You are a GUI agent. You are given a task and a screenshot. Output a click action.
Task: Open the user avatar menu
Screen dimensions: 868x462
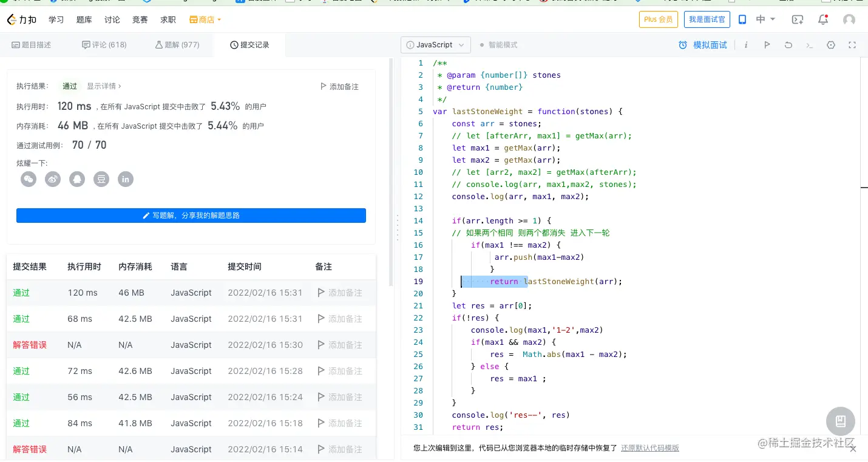(x=849, y=19)
